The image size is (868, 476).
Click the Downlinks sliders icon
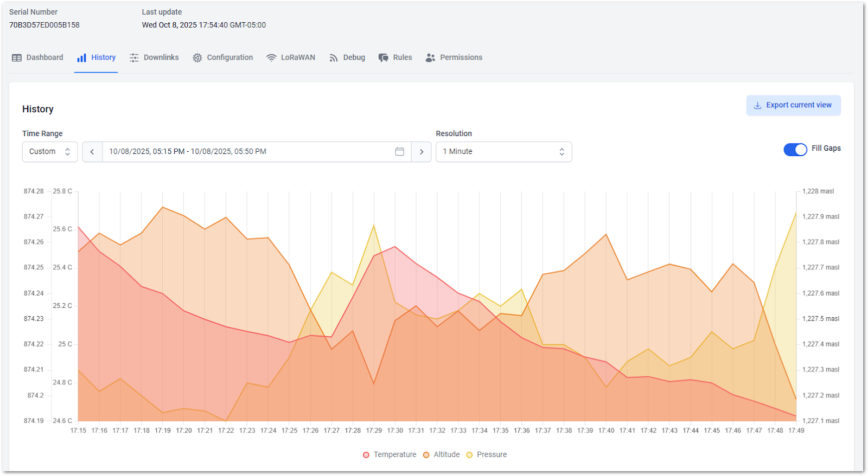[x=134, y=58]
